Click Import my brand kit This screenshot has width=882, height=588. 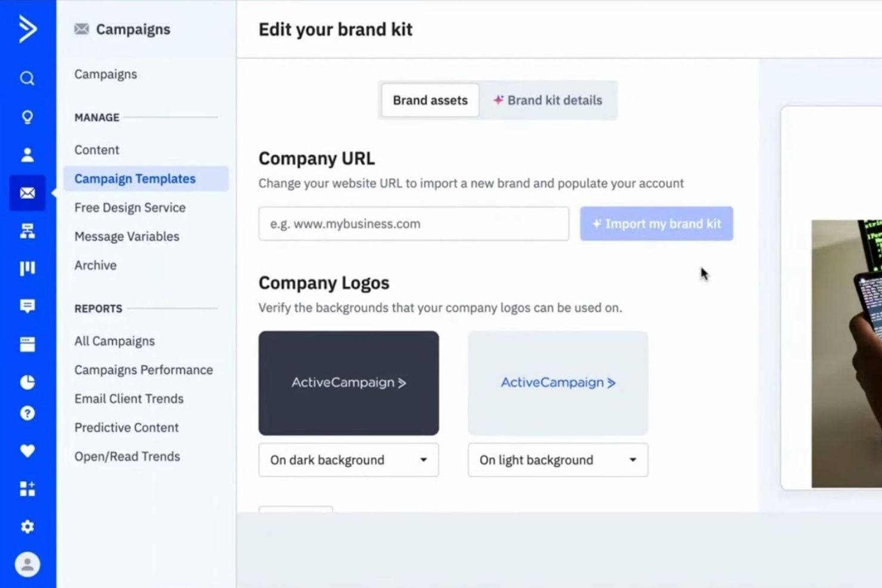656,223
